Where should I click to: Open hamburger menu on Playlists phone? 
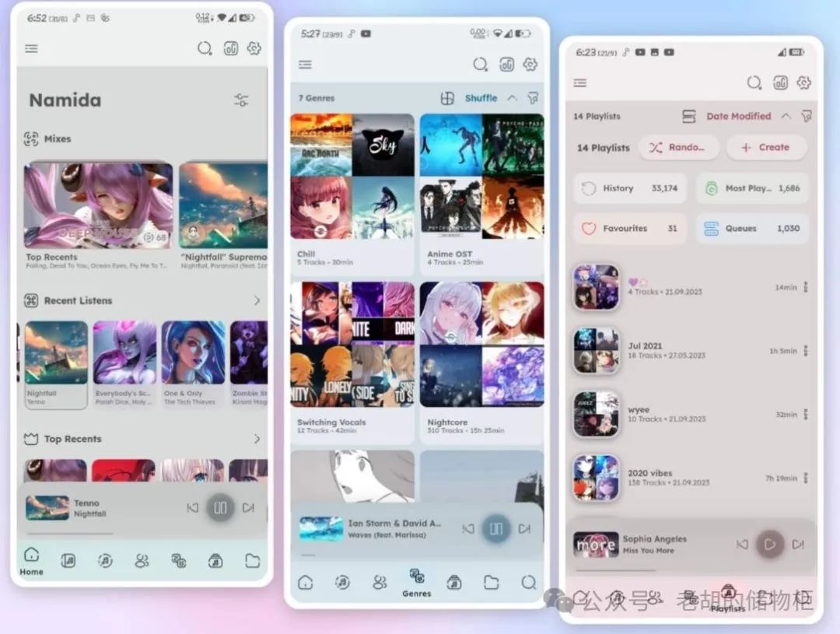[580, 82]
